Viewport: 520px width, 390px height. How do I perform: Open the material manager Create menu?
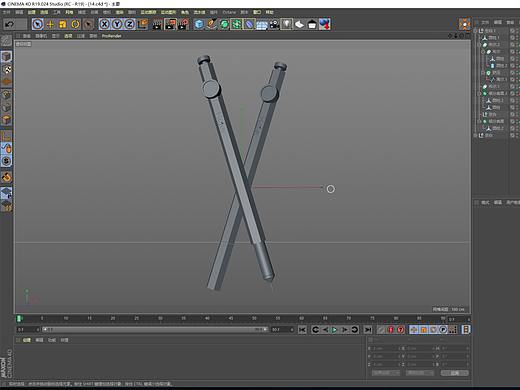tap(27, 340)
